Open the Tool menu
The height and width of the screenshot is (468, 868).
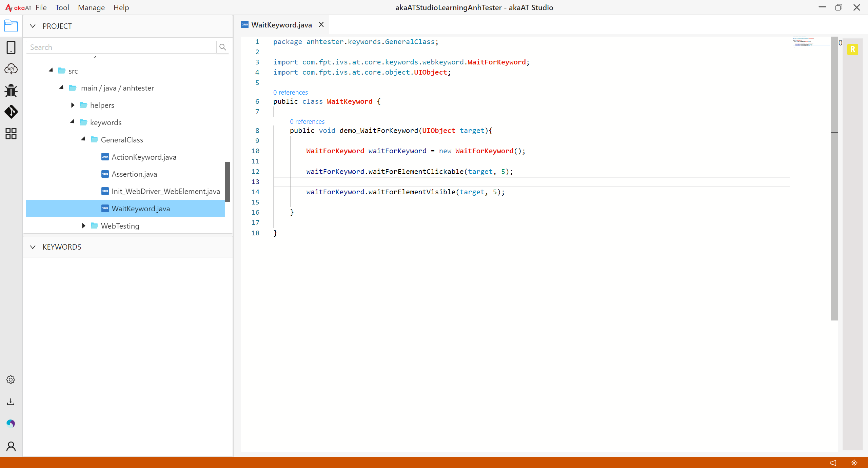(62, 7)
